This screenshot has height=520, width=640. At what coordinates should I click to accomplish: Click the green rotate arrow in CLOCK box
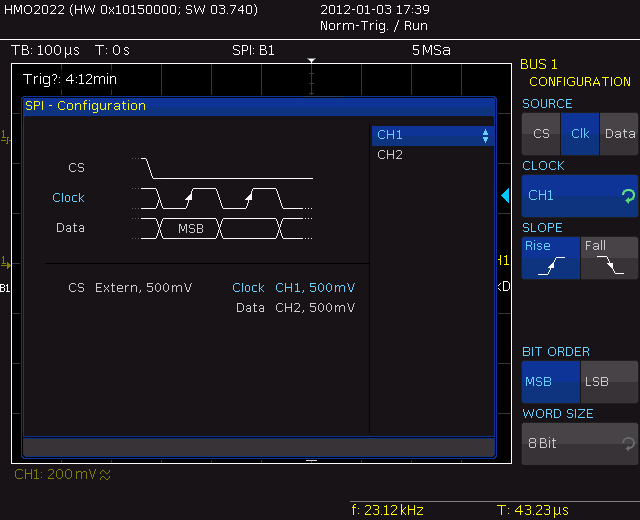628,196
